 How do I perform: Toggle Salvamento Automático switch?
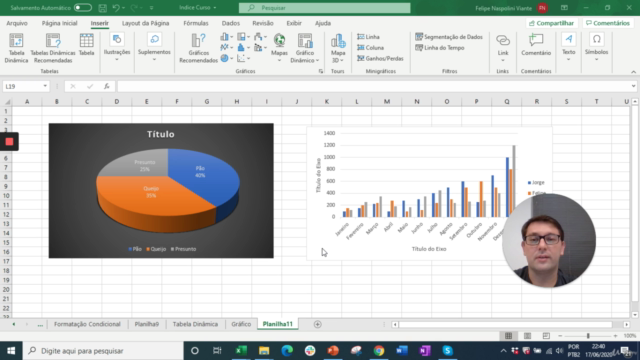tap(83, 8)
